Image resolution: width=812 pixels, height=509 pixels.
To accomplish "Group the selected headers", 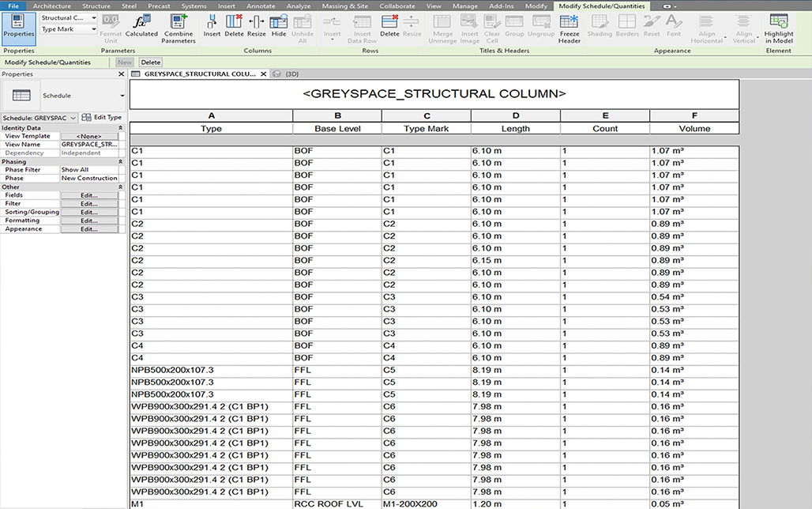I will pos(514,26).
